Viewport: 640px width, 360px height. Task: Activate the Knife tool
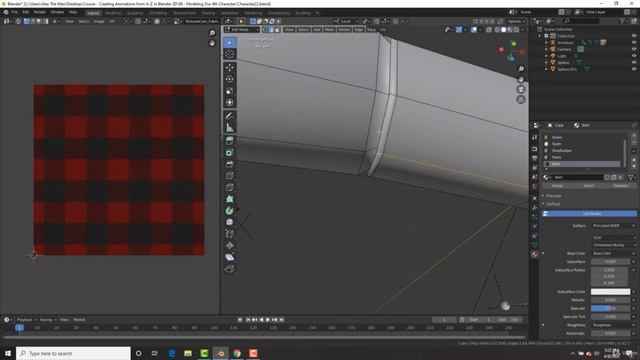click(x=230, y=187)
